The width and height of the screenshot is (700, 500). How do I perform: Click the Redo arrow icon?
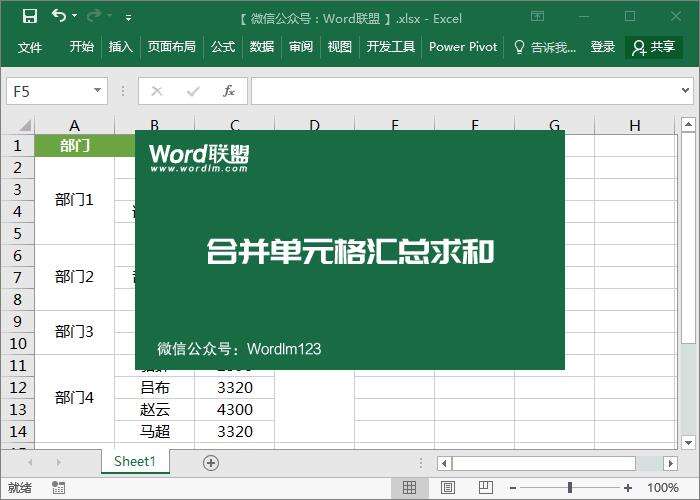94,16
